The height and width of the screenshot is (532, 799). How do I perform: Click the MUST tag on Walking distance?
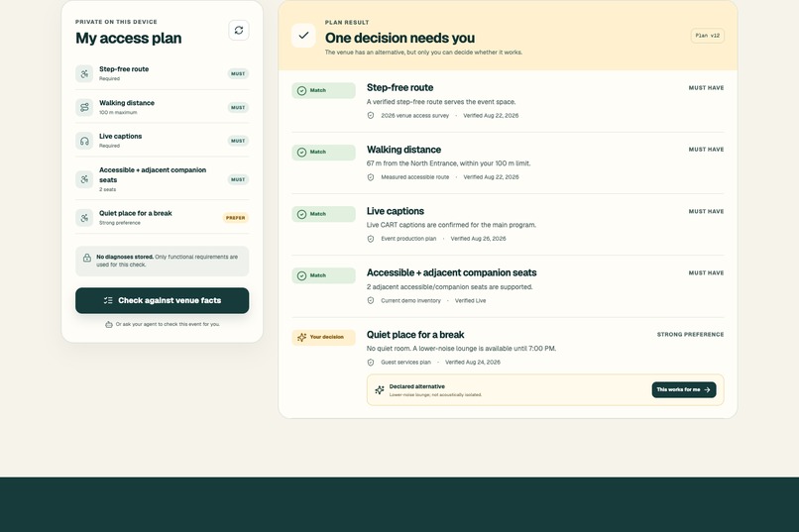(238, 107)
